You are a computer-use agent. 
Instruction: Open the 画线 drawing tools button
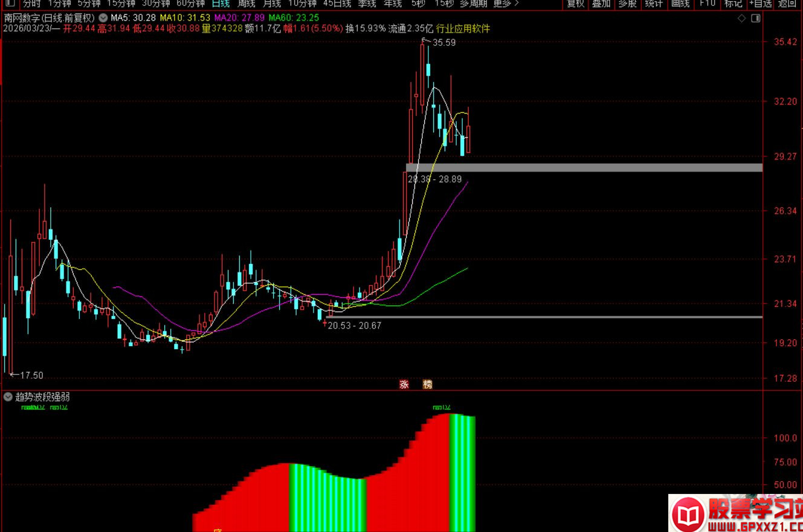[x=680, y=4]
